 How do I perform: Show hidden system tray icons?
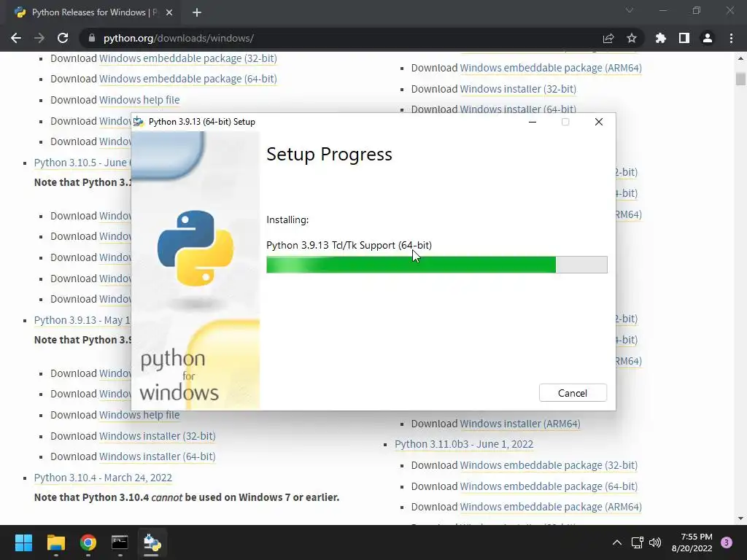[617, 542]
